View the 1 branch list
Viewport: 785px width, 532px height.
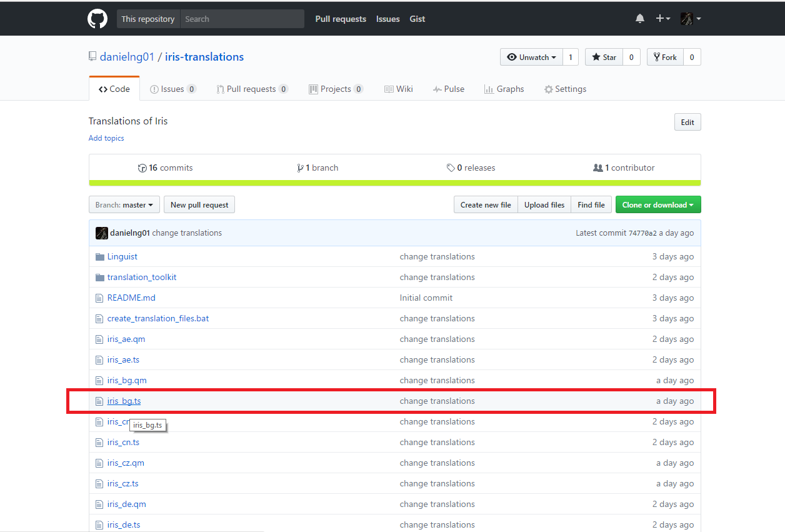[x=318, y=168]
